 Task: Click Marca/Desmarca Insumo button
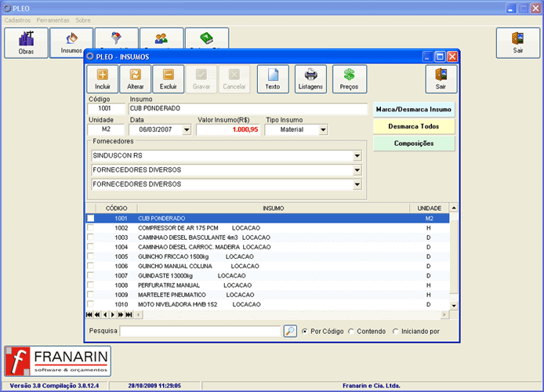pos(414,109)
